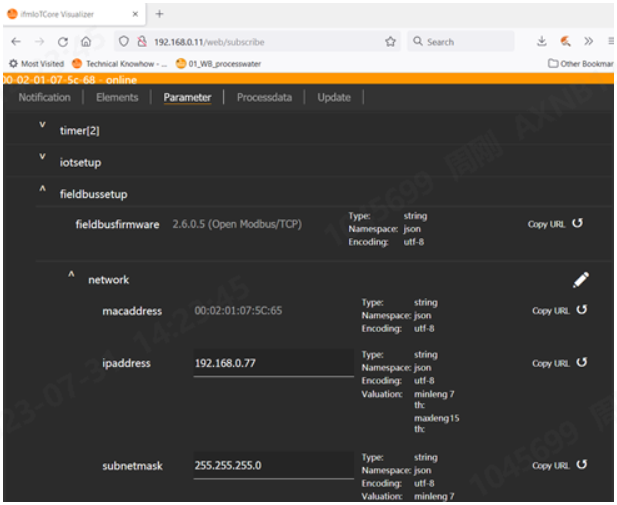Click the subnetmask field 255.255.255.0
This screenshot has height=505, width=617.
pos(273,465)
